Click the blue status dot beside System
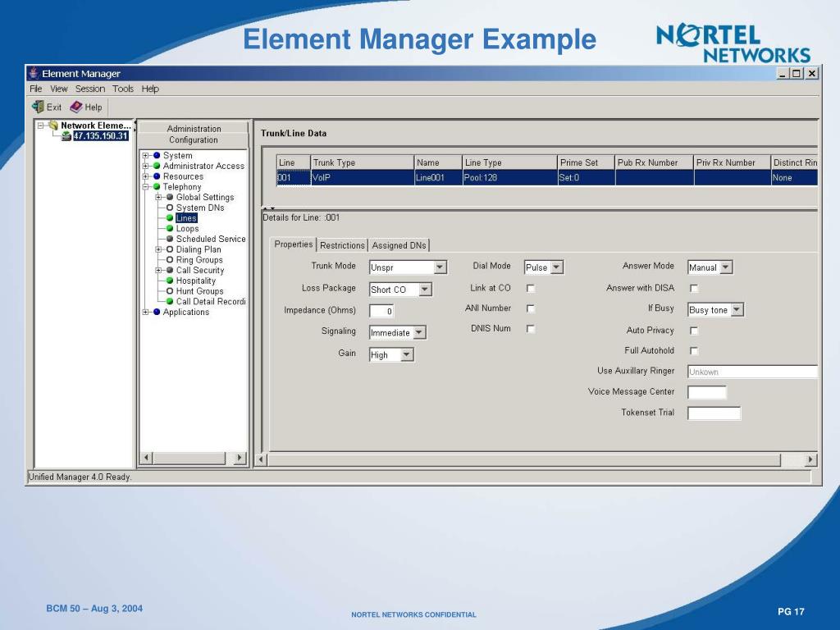The height and width of the screenshot is (630, 840). pyautogui.click(x=157, y=155)
